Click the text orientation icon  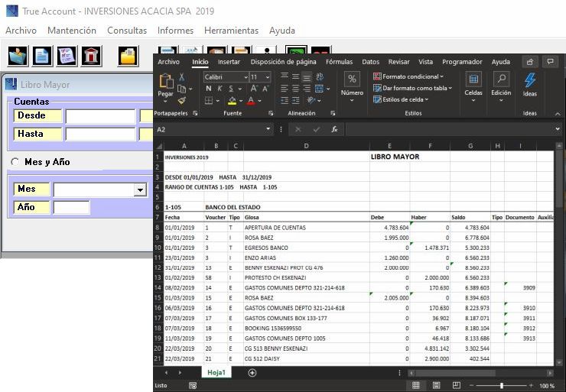(311, 100)
